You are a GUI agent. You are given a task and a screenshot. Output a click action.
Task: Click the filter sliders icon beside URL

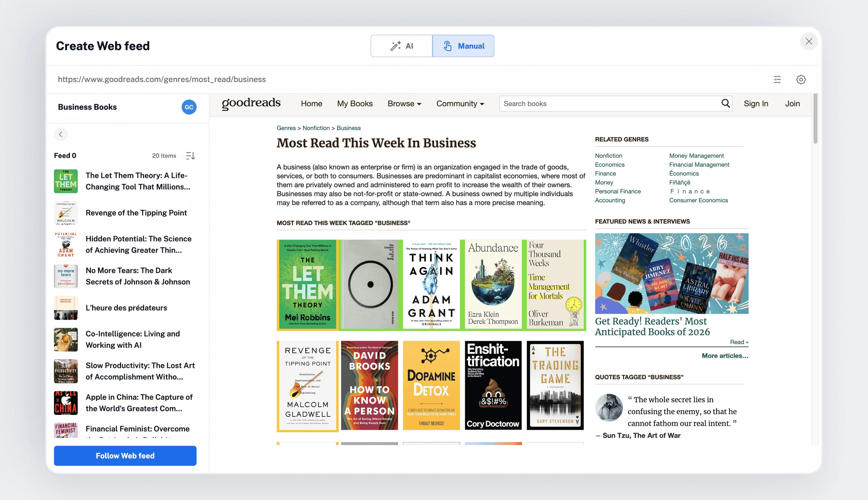777,79
